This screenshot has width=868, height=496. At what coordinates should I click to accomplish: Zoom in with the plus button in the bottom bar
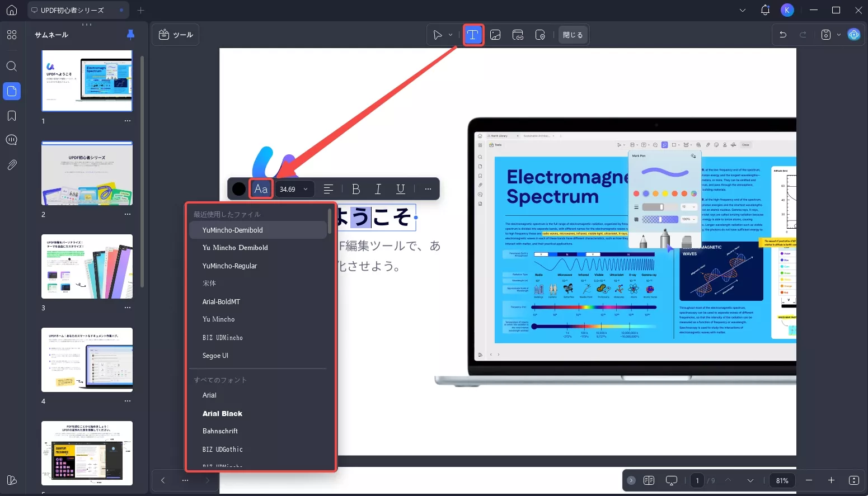(x=831, y=480)
